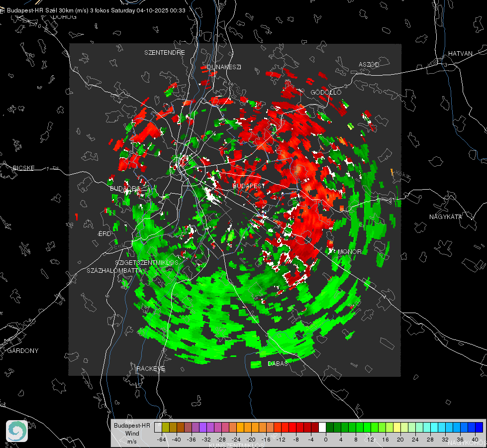Click the small Kóka village label
The width and height of the screenshot is (487, 448).
click(402, 175)
